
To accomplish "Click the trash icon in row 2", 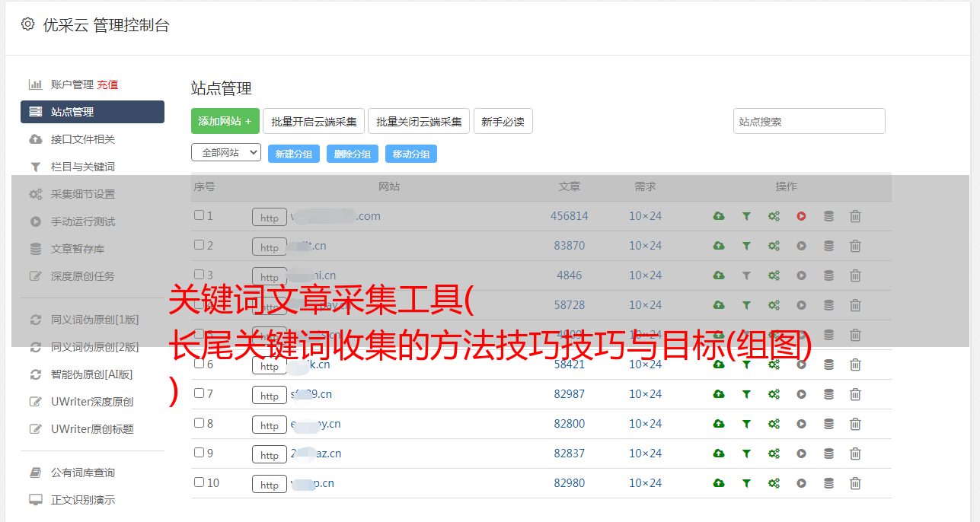I will tap(855, 246).
